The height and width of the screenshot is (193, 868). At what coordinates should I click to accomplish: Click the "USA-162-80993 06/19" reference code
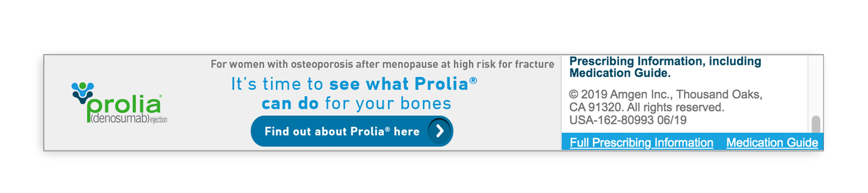(x=627, y=120)
